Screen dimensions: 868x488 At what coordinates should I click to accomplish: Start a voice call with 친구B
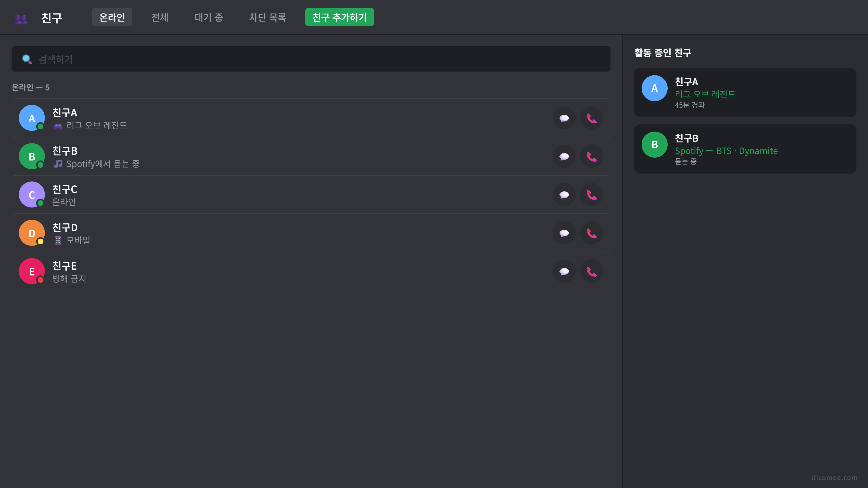point(591,157)
